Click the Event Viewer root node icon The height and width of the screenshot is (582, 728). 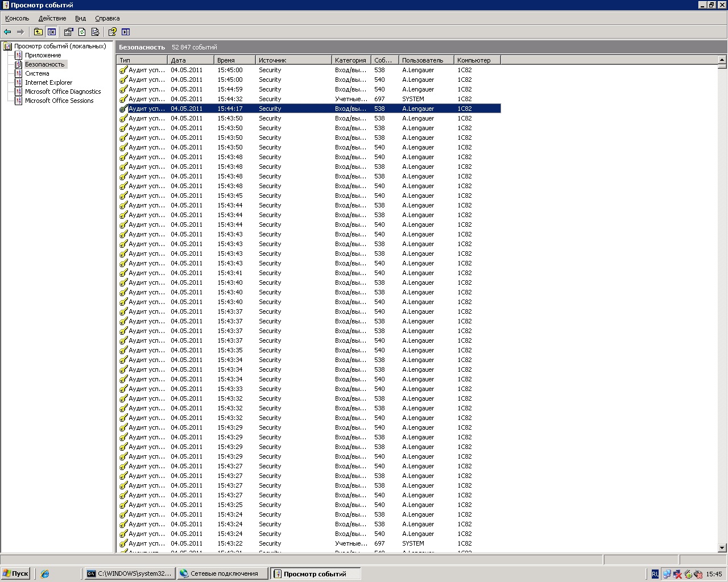7,46
